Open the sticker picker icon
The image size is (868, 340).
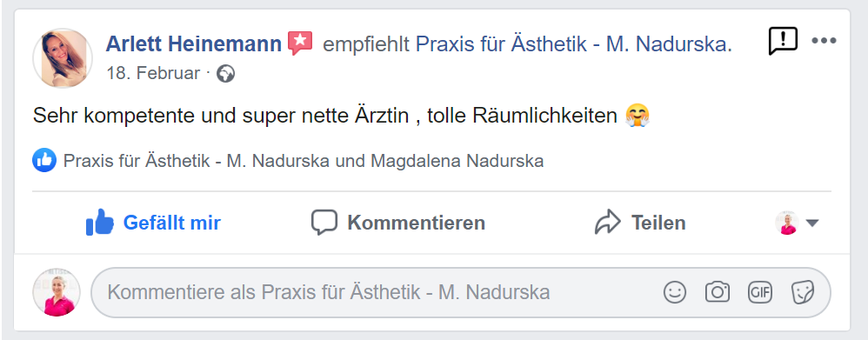(802, 292)
